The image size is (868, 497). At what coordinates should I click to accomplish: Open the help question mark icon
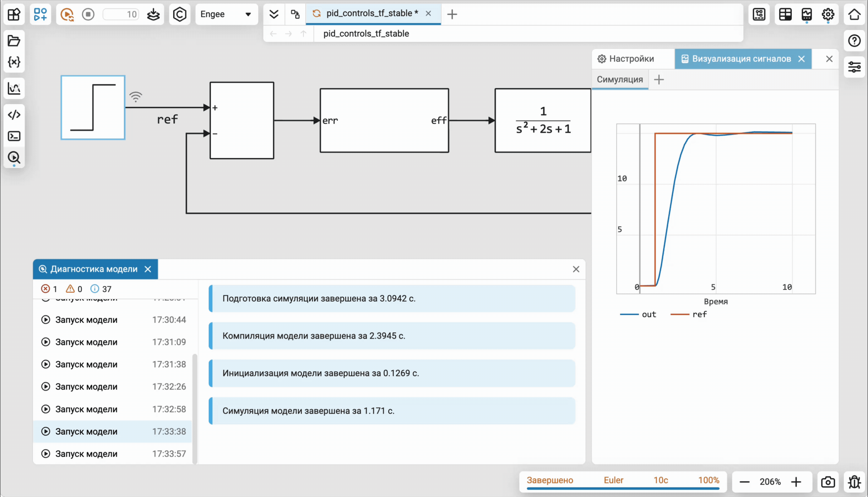click(x=854, y=41)
